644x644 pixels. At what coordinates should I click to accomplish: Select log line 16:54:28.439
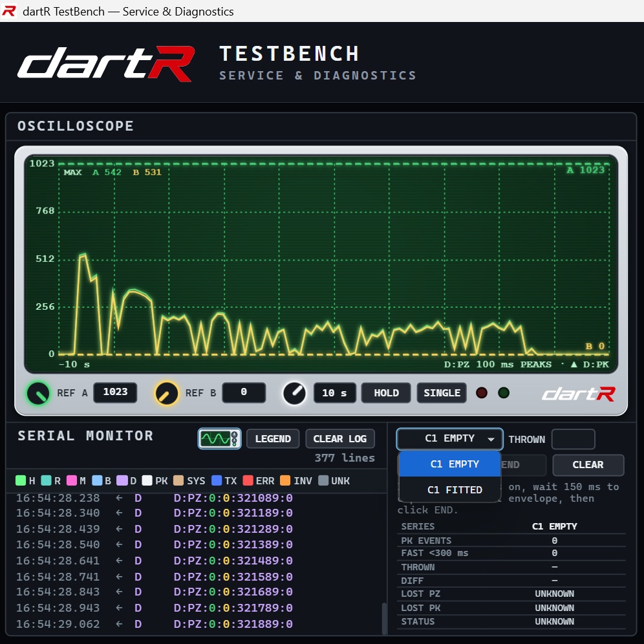pyautogui.click(x=154, y=529)
